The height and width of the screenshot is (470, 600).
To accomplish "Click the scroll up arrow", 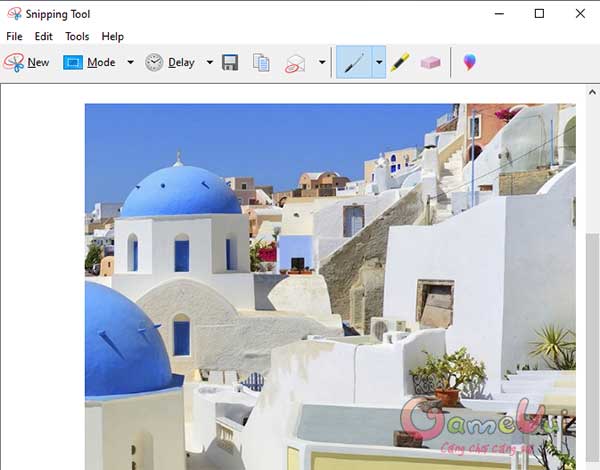I will 592,92.
